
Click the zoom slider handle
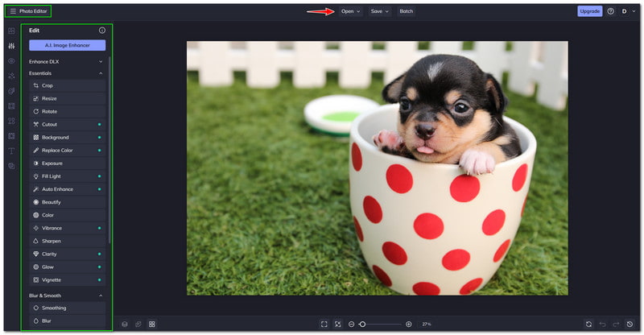tap(362, 325)
